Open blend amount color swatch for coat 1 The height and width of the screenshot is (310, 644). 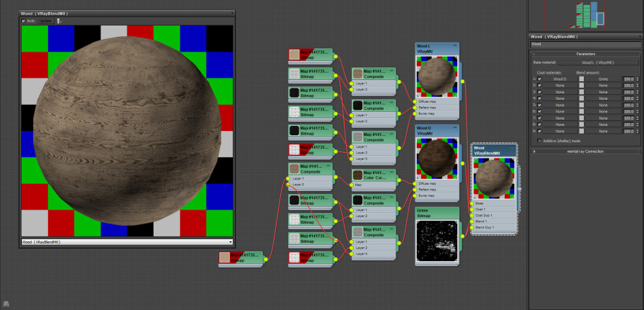tap(581, 79)
